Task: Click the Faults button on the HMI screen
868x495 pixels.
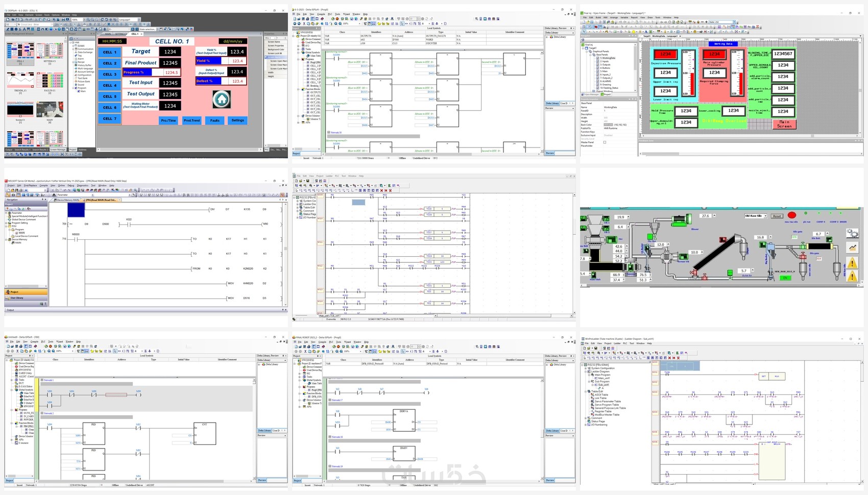Action: coord(215,120)
